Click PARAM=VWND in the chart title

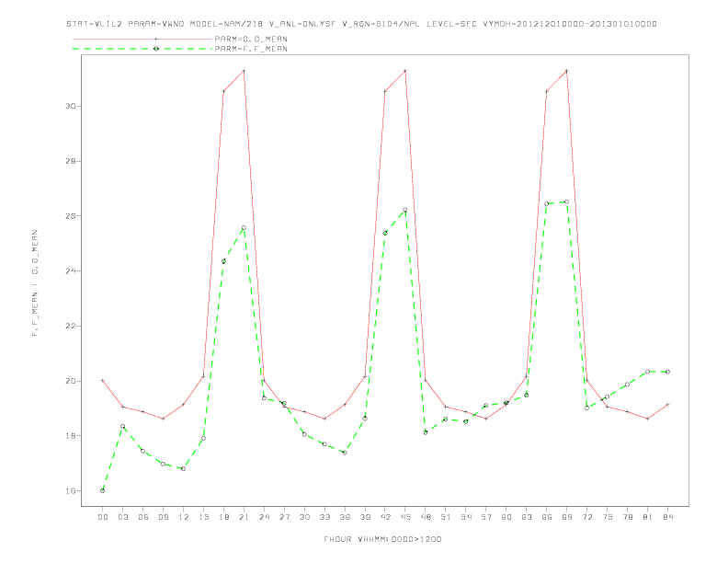click(x=156, y=24)
